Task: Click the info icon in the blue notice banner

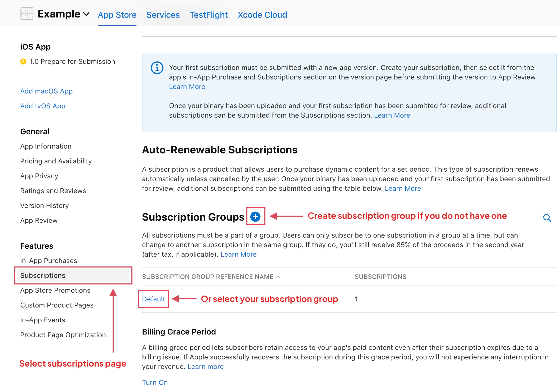Action: click(157, 68)
